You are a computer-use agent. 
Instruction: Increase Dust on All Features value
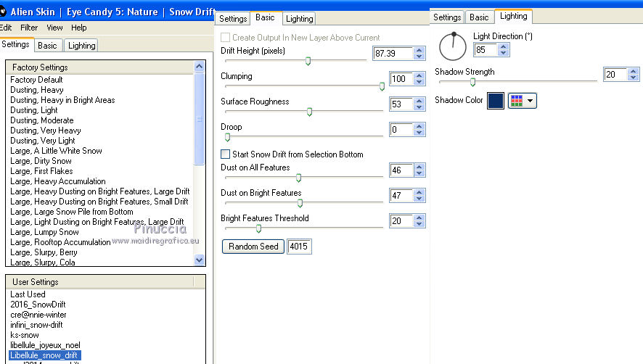(419, 167)
